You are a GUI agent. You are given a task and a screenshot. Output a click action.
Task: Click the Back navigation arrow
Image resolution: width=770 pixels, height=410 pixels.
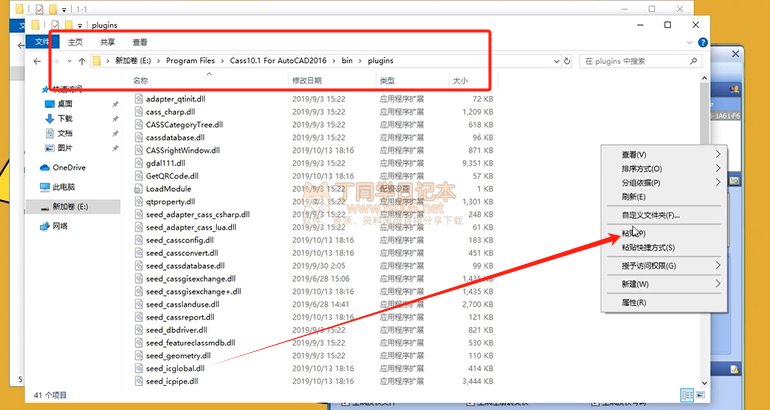pos(37,61)
